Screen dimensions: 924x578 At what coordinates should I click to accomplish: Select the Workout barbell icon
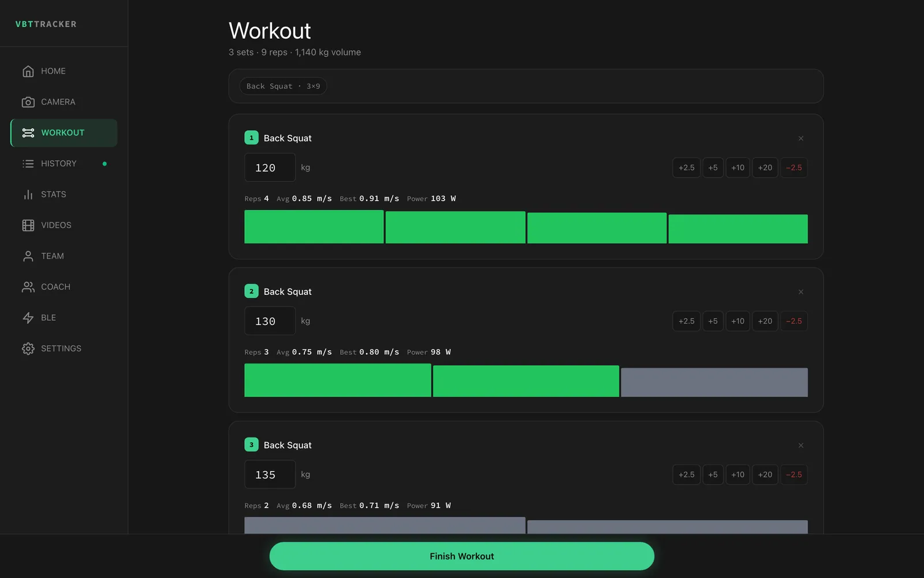point(28,133)
